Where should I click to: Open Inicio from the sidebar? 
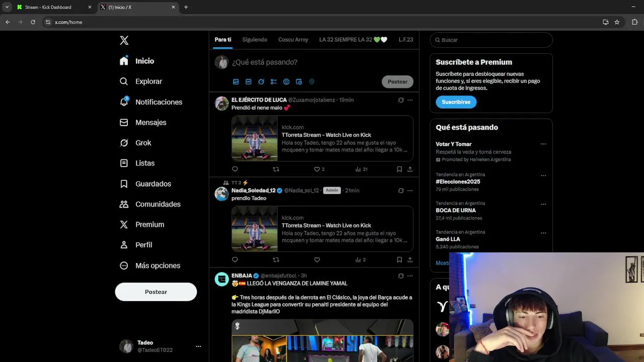click(x=137, y=61)
